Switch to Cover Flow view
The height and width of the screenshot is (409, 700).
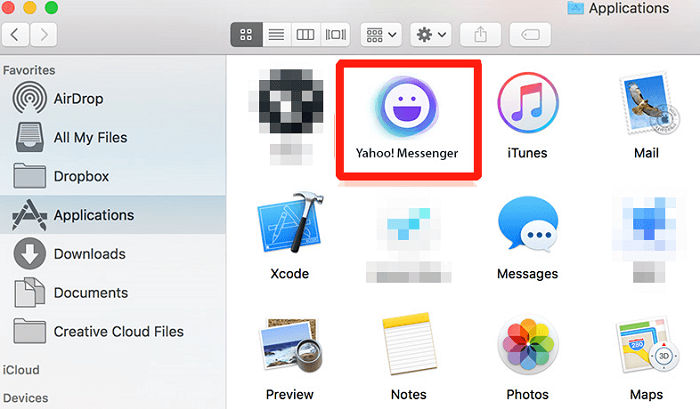point(335,34)
